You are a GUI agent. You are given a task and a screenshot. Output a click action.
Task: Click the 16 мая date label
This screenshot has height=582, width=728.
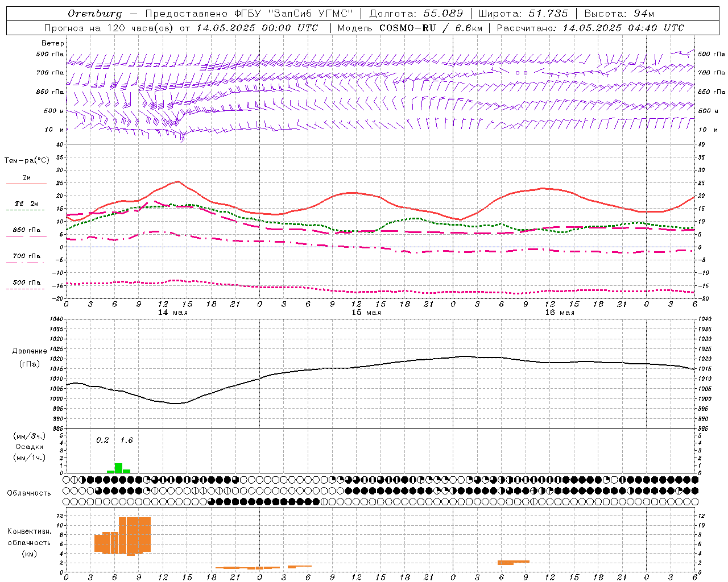[x=560, y=313]
